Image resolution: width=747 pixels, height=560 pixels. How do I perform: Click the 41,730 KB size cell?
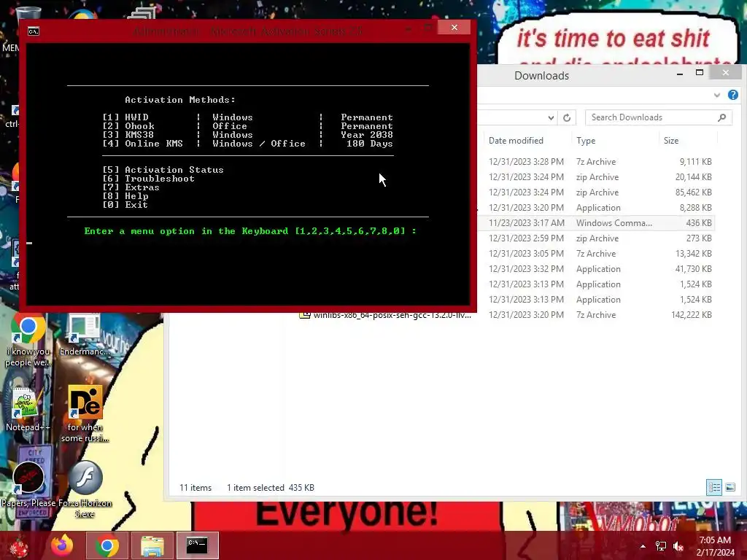pos(693,268)
